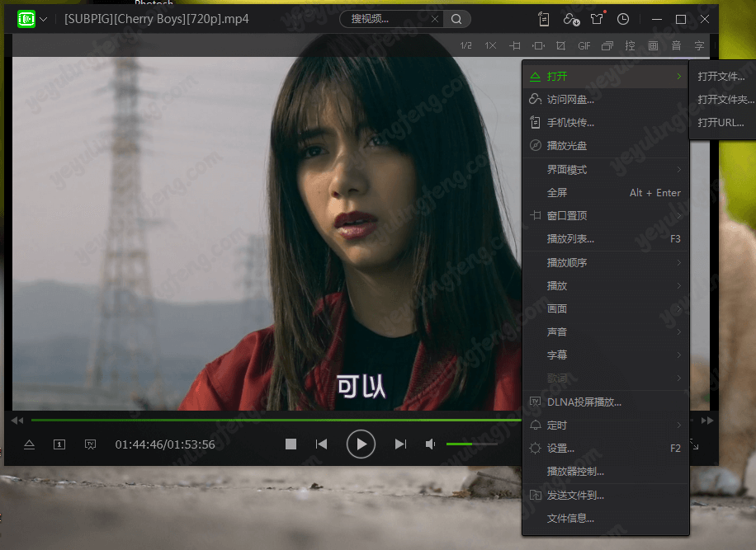Open the main menu arrow beside the logo
Image resolution: width=756 pixels, height=550 pixels.
click(x=44, y=19)
